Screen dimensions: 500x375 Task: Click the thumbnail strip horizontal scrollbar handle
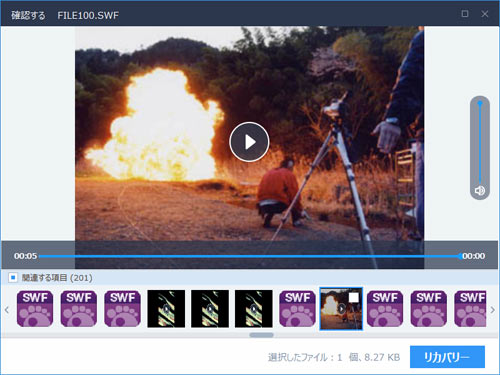[x=261, y=335]
